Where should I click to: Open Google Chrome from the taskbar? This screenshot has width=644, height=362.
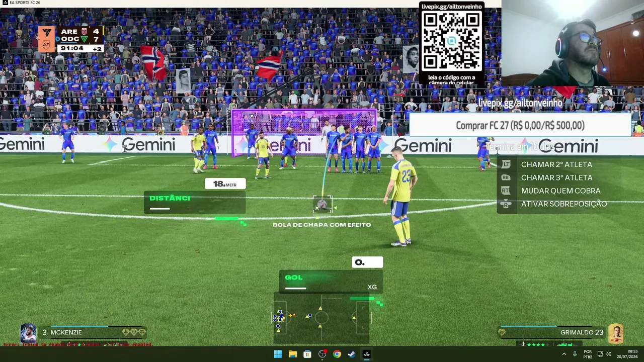click(337, 354)
